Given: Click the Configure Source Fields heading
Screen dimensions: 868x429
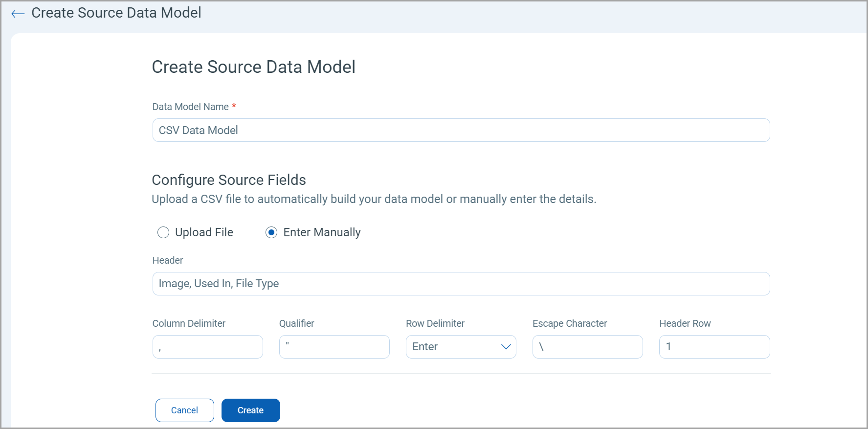Looking at the screenshot, I should [x=228, y=180].
